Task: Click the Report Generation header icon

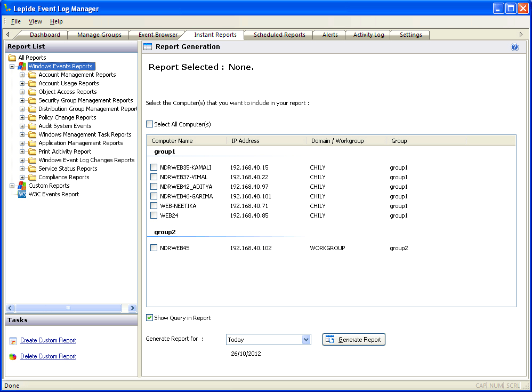Action: click(148, 47)
